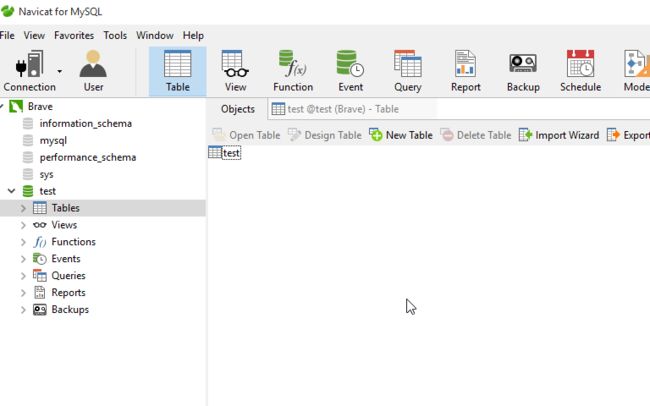This screenshot has width=650, height=406.
Task: Open the File menu
Action: click(7, 36)
